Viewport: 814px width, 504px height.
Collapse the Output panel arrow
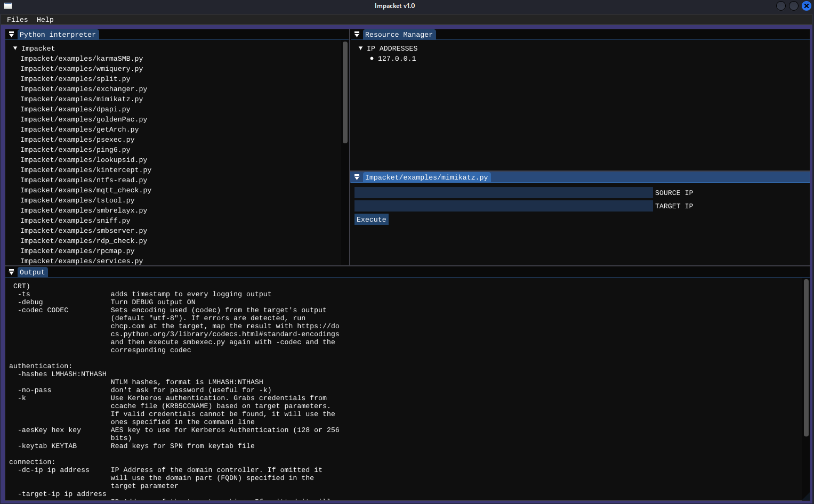[x=11, y=272]
